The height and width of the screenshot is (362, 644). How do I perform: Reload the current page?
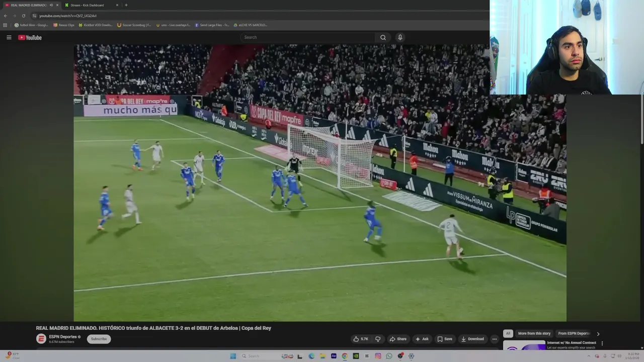[x=24, y=16]
